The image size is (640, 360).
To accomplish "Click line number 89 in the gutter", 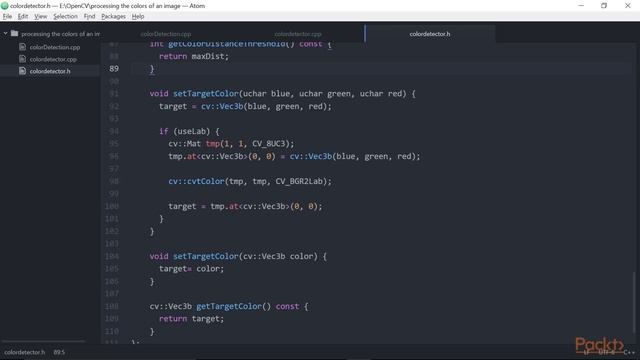I will pyautogui.click(x=114, y=69).
